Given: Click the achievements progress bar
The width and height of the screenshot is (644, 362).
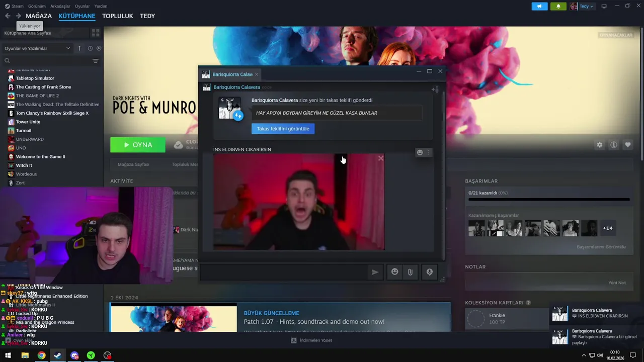Looking at the screenshot, I should pos(549,199).
